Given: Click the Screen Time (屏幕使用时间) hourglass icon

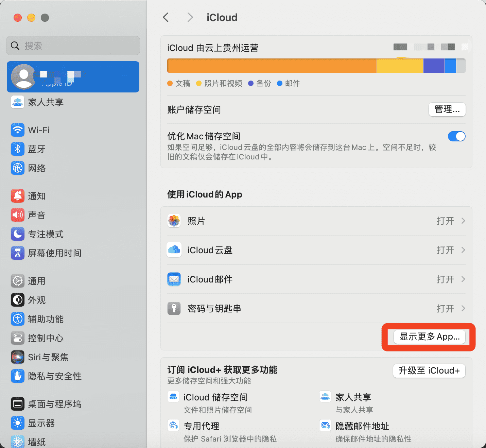Looking at the screenshot, I should (x=18, y=253).
